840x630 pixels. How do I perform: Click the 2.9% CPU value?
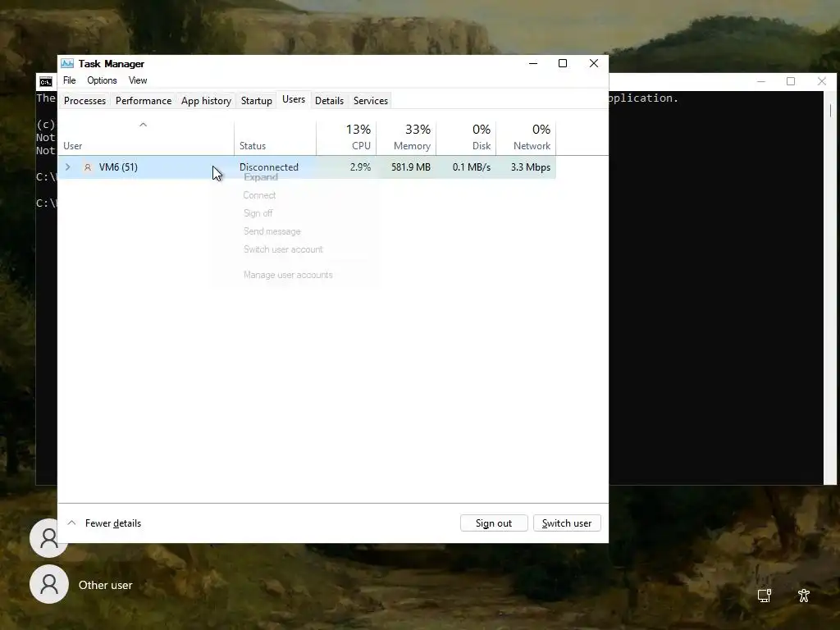click(x=360, y=167)
